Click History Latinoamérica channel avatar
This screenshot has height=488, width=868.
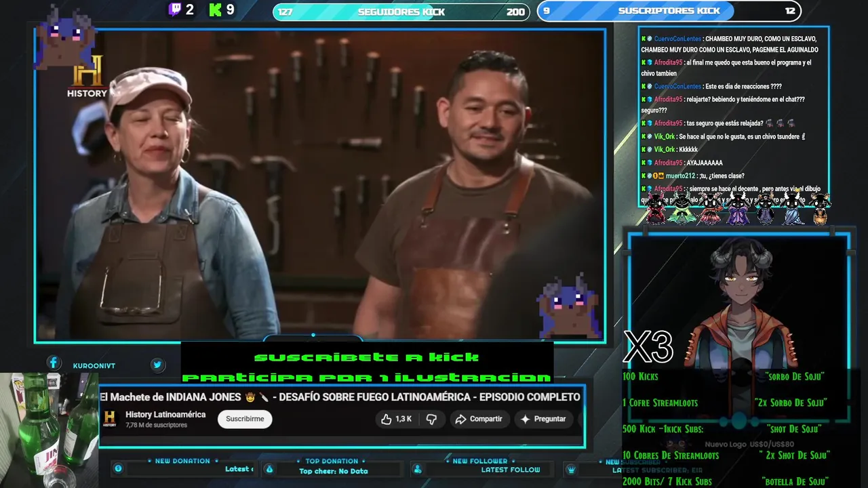click(x=109, y=419)
